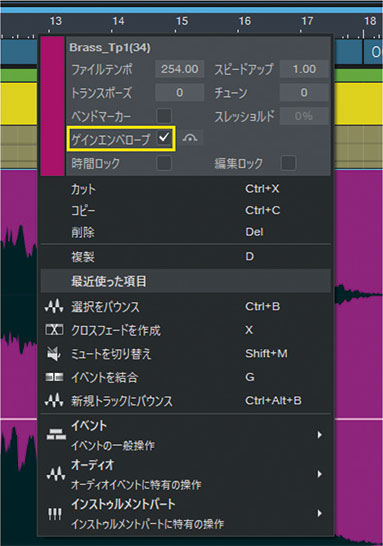This screenshot has height=546, width=383.
Task: Click the オーディオ submenu waveform icon
Action: click(x=56, y=474)
